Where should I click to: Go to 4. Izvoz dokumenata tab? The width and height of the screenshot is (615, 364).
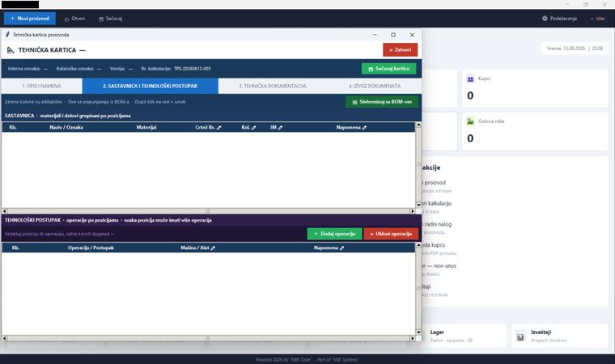[x=375, y=86]
